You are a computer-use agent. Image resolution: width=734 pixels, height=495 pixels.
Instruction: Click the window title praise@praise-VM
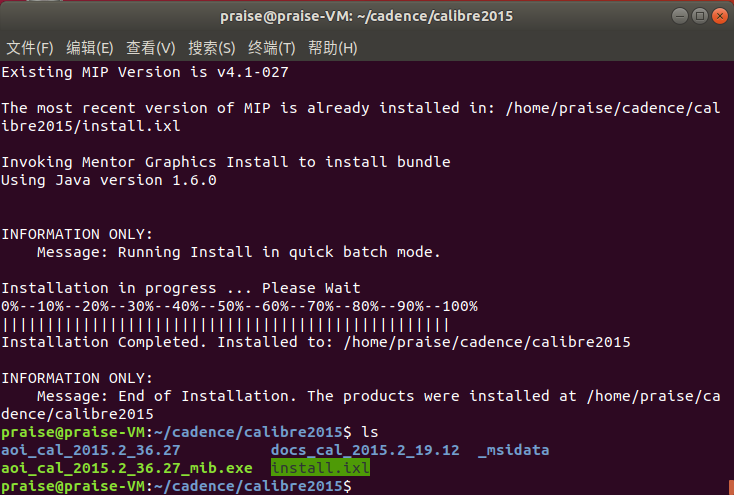(x=367, y=16)
